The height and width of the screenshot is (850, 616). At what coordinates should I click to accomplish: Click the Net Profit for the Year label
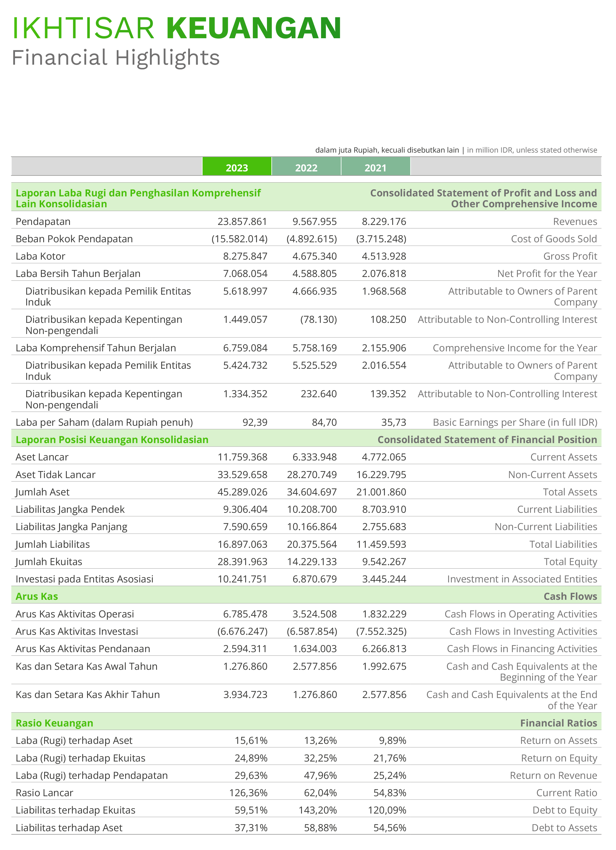click(547, 274)
